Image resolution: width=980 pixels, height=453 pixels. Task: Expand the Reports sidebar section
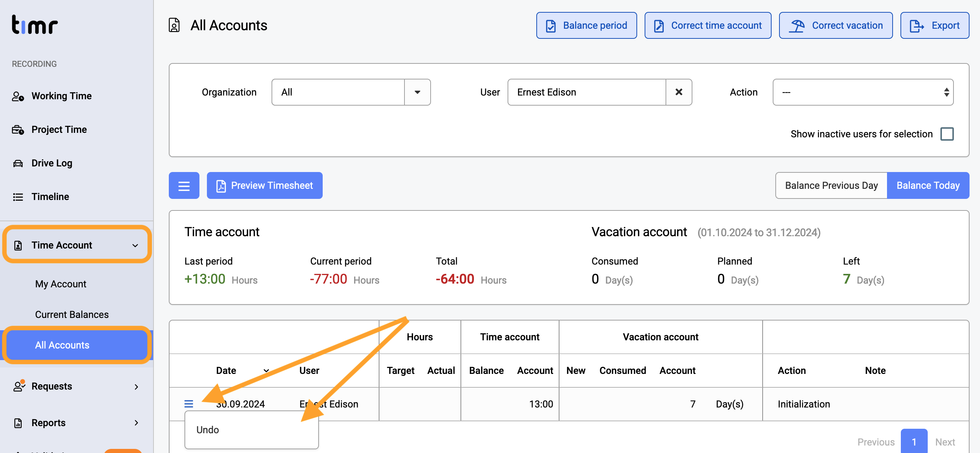[136, 423]
